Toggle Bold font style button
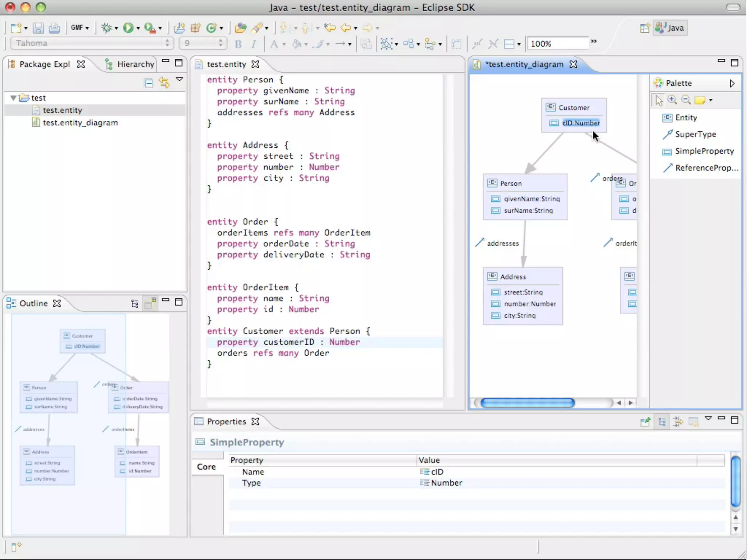Screen dimensions: 747x560 [x=238, y=44]
